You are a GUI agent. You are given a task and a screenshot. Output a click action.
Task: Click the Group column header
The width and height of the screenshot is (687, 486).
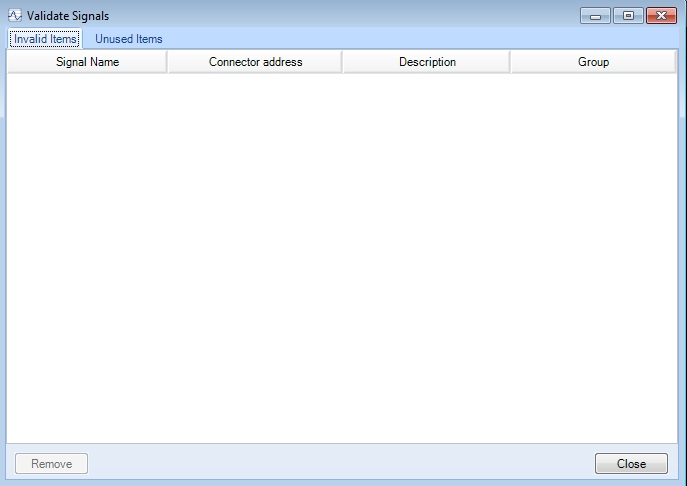coord(593,62)
